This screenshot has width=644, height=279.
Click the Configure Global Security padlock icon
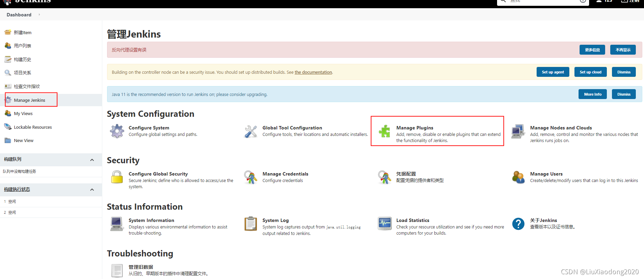pyautogui.click(x=117, y=177)
